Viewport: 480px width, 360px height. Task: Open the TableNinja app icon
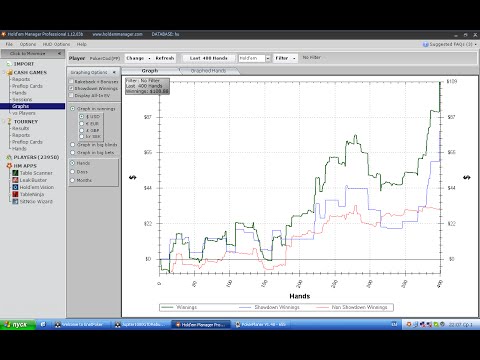[15, 194]
